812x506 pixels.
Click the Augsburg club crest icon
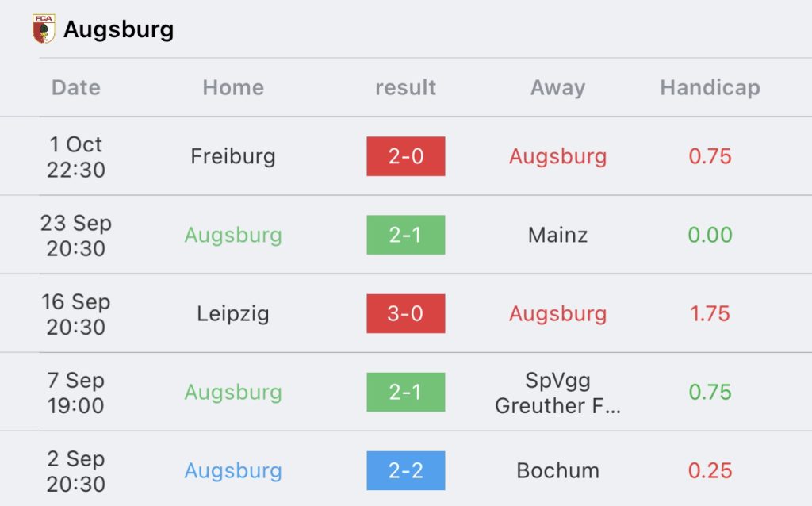[x=44, y=29]
